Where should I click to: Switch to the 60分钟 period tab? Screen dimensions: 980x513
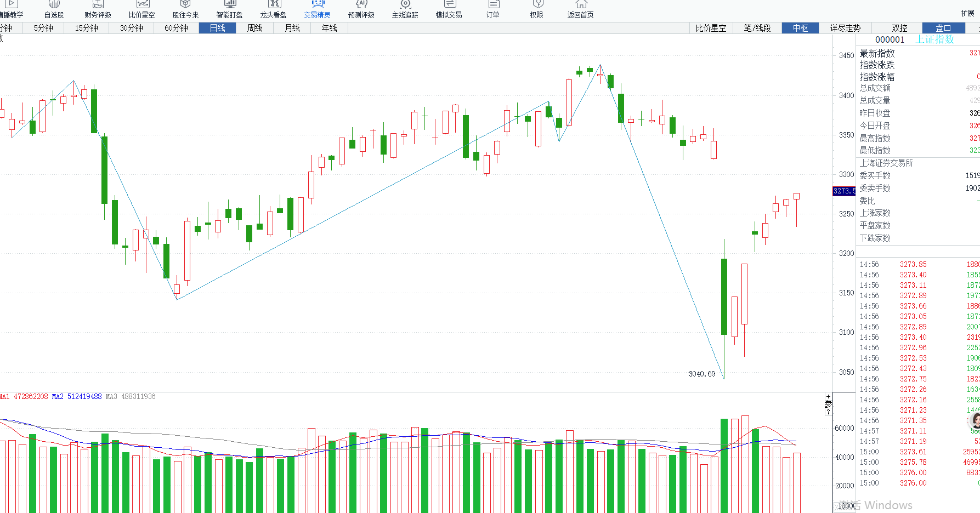coord(176,28)
